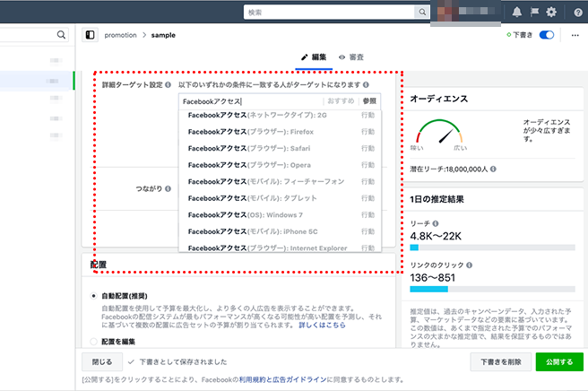Click the search magnifier icon in the top bar
Screen dimensions: 588x391
[x=422, y=12]
